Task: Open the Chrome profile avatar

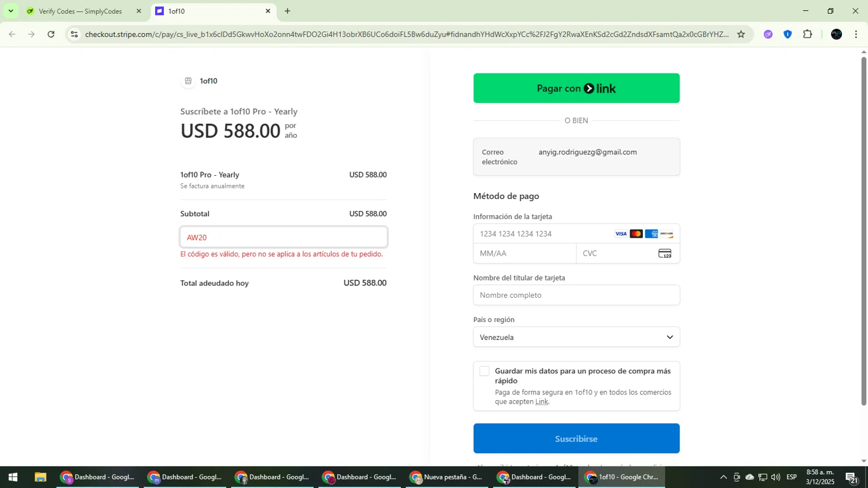Action: pyautogui.click(x=836, y=34)
